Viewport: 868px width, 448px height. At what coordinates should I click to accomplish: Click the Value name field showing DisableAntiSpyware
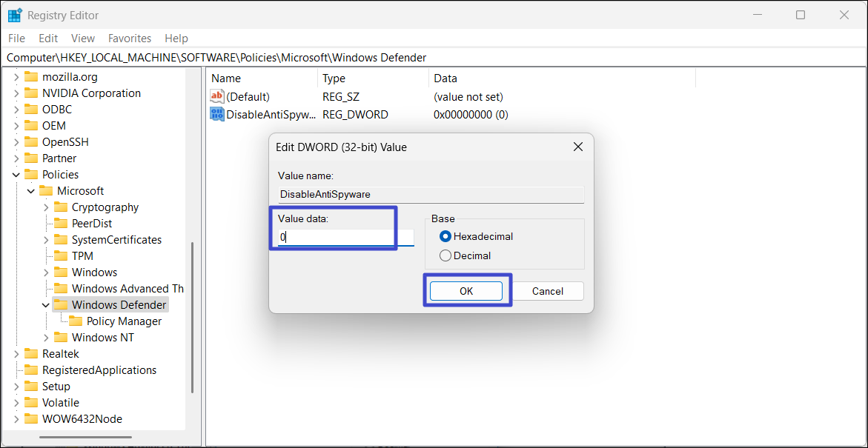pos(431,194)
